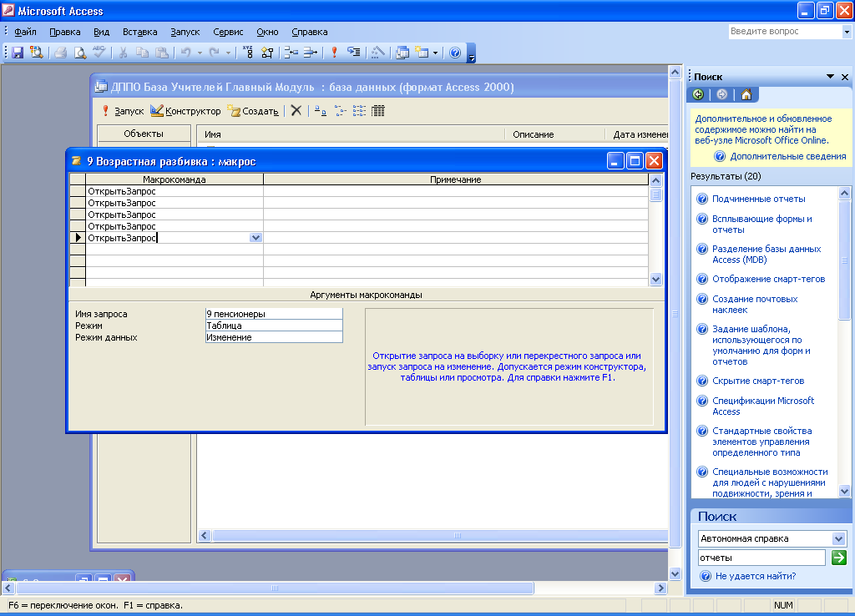Click the New Object toolbar icon
This screenshot has width=855, height=616.
(x=422, y=53)
